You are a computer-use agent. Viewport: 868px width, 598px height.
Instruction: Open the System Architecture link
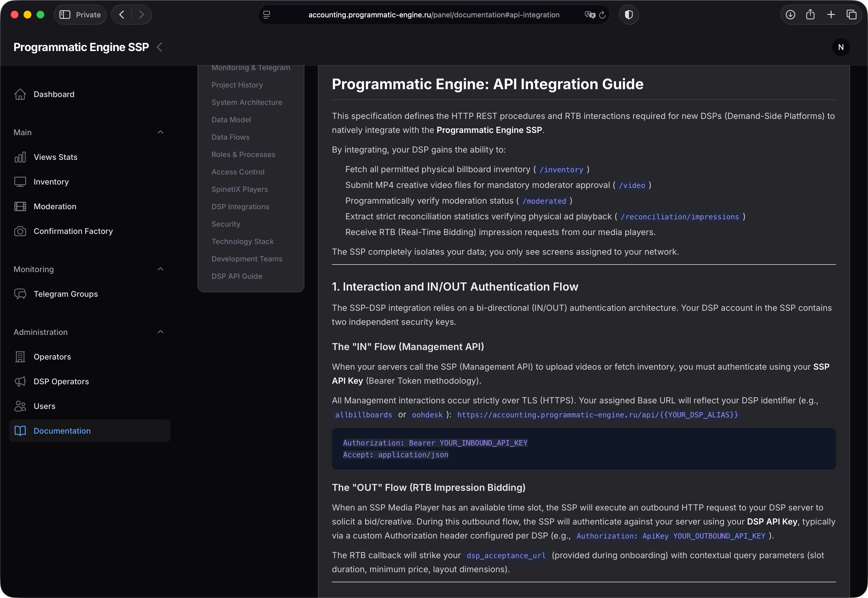pyautogui.click(x=247, y=102)
